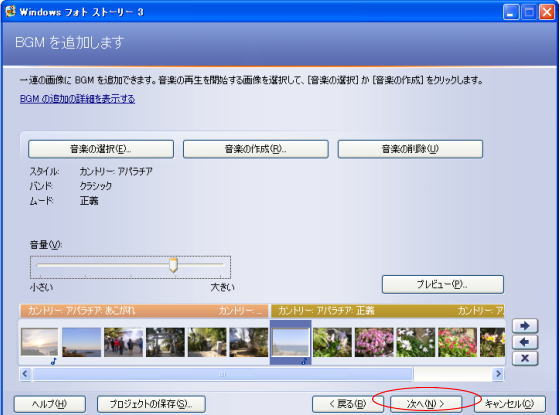Select the thumbnail of people walking

123,342
